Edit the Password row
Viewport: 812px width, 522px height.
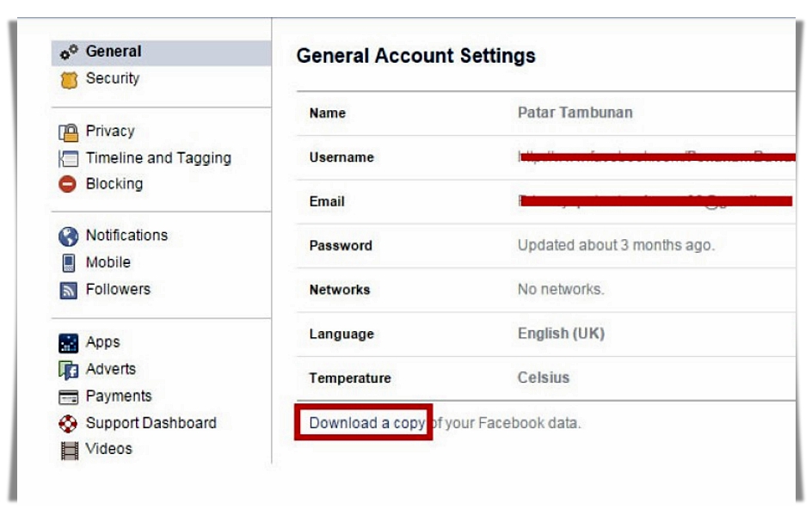[546, 245]
